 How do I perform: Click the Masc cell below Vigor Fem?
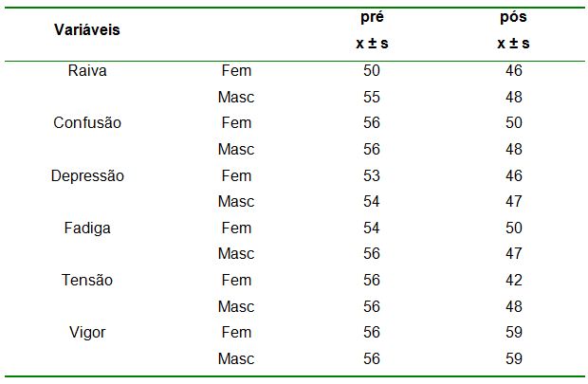236,359
